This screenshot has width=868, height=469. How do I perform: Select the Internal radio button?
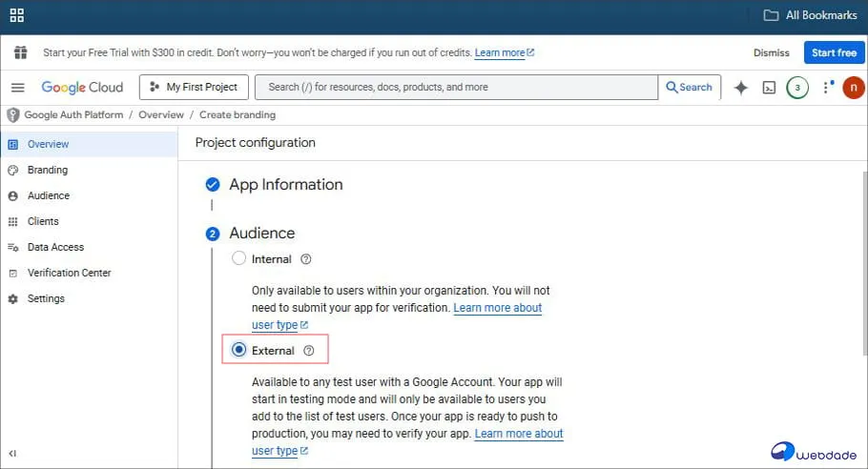(239, 258)
